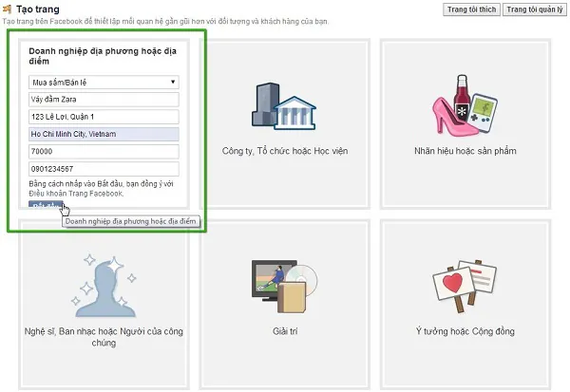The width and height of the screenshot is (570, 392).
Task: Click the Váy đầm Zara name field
Action: coord(104,99)
